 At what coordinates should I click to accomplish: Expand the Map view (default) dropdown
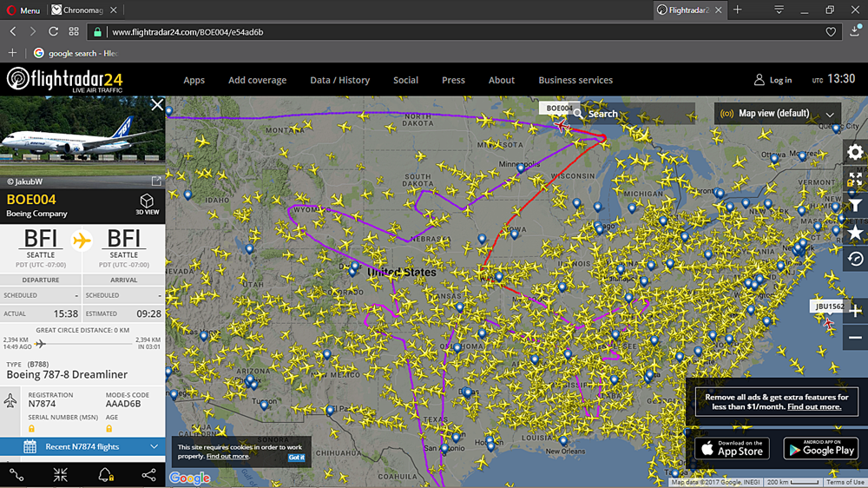[x=777, y=114]
